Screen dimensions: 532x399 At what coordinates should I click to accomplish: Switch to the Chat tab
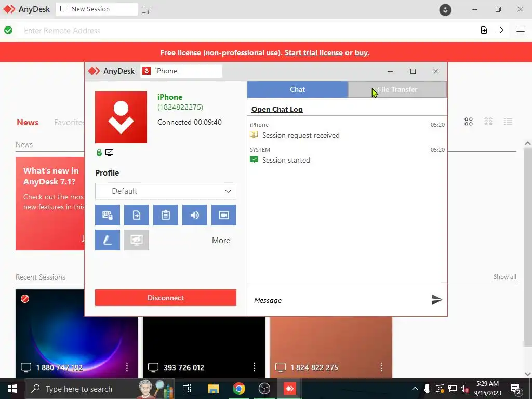297,89
